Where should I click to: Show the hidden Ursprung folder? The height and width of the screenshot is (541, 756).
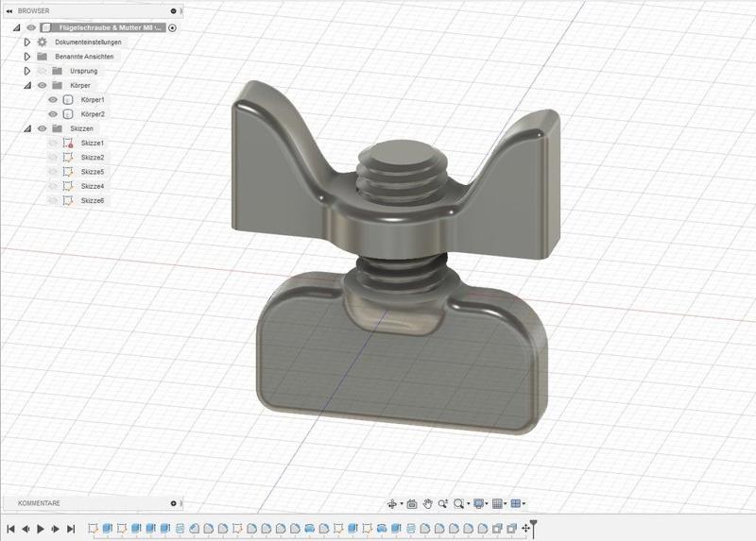[x=43, y=71]
